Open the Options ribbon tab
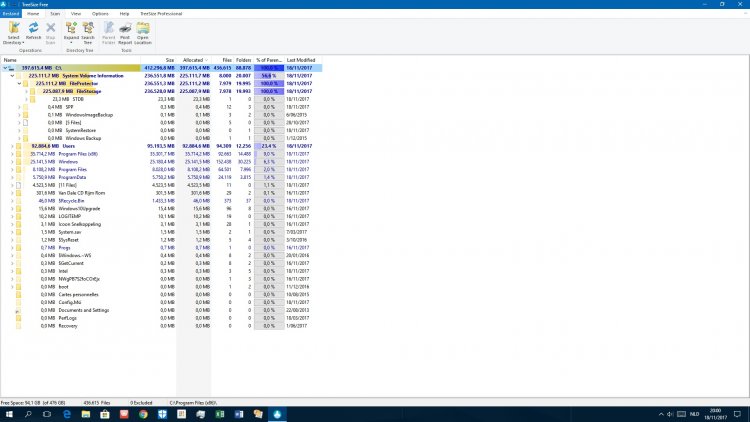The width and height of the screenshot is (750, 422). (x=100, y=14)
